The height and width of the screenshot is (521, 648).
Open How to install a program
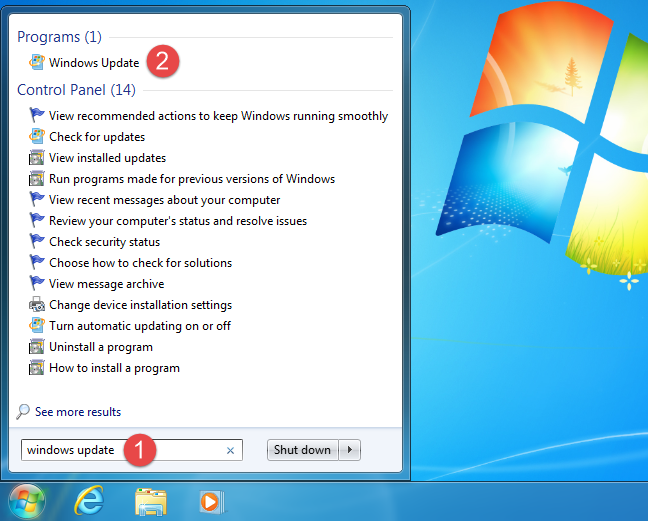pos(114,368)
